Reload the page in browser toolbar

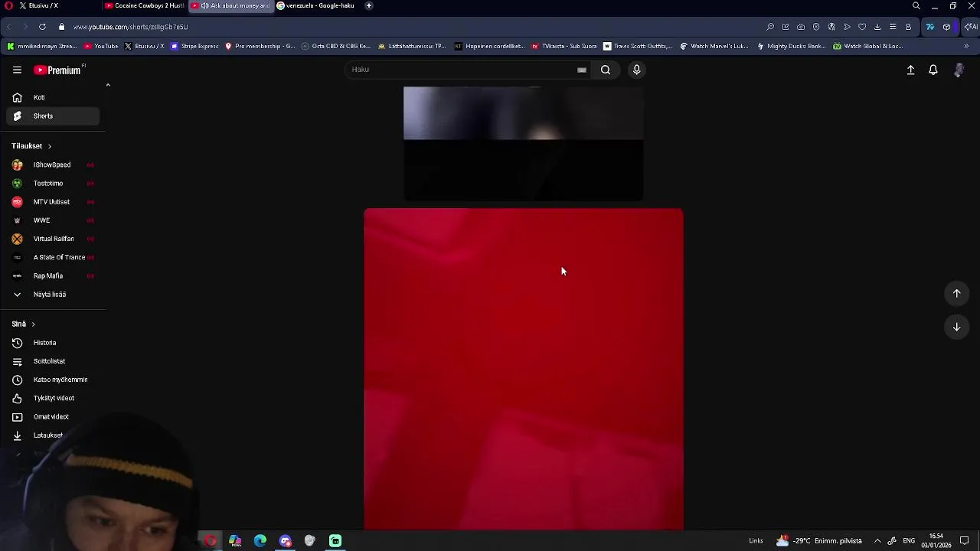pyautogui.click(x=42, y=27)
